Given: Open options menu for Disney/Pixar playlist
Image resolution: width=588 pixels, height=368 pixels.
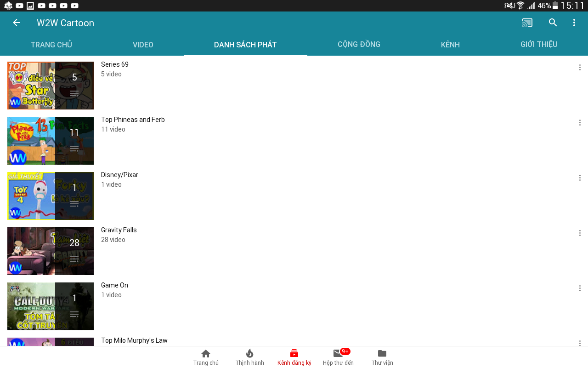Looking at the screenshot, I should (x=580, y=178).
